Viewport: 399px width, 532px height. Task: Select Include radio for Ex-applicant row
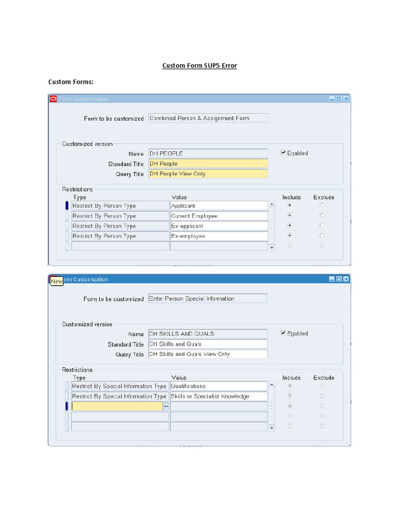tap(289, 225)
